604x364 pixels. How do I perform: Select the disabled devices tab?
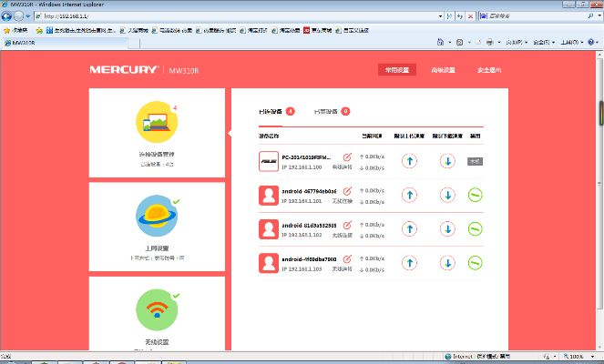325,111
